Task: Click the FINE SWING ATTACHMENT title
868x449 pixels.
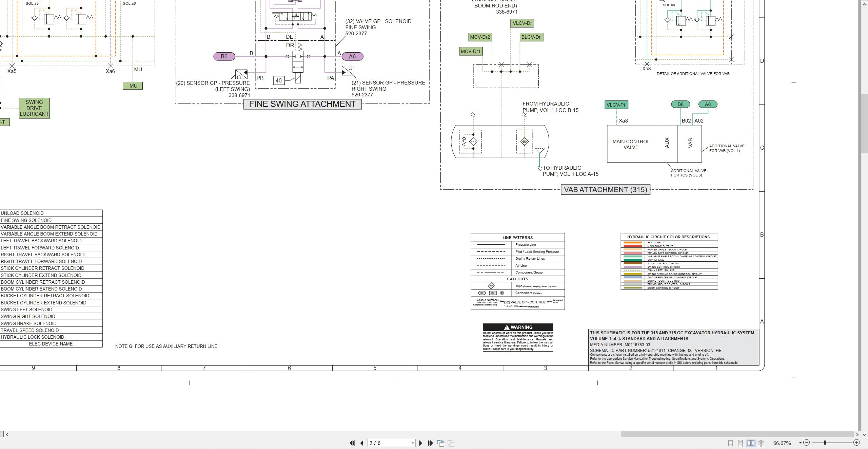Action: click(x=302, y=104)
